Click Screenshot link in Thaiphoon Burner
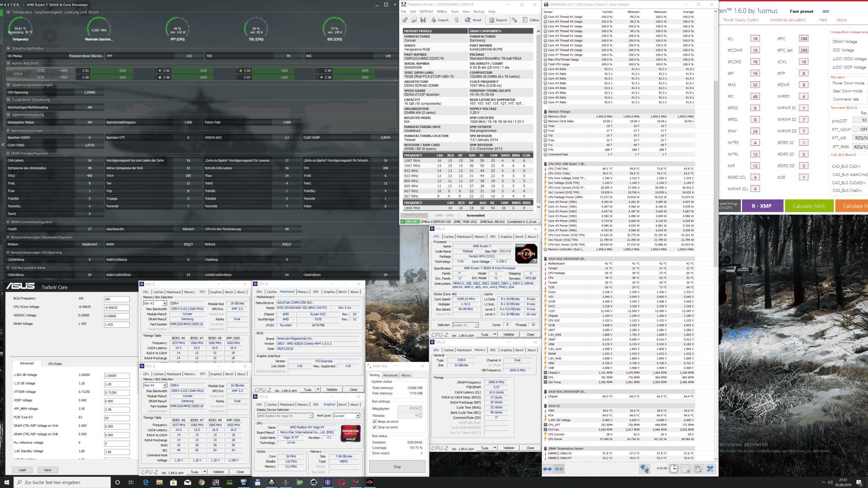 (475, 215)
